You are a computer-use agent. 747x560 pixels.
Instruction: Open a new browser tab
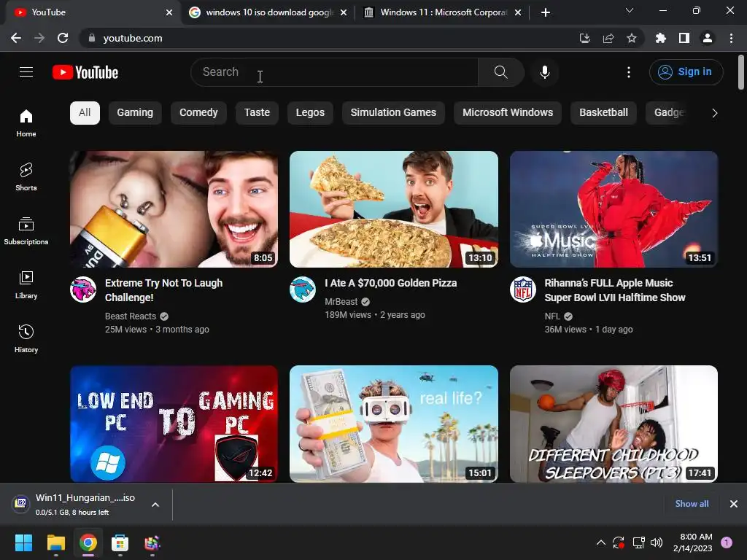pos(546,12)
